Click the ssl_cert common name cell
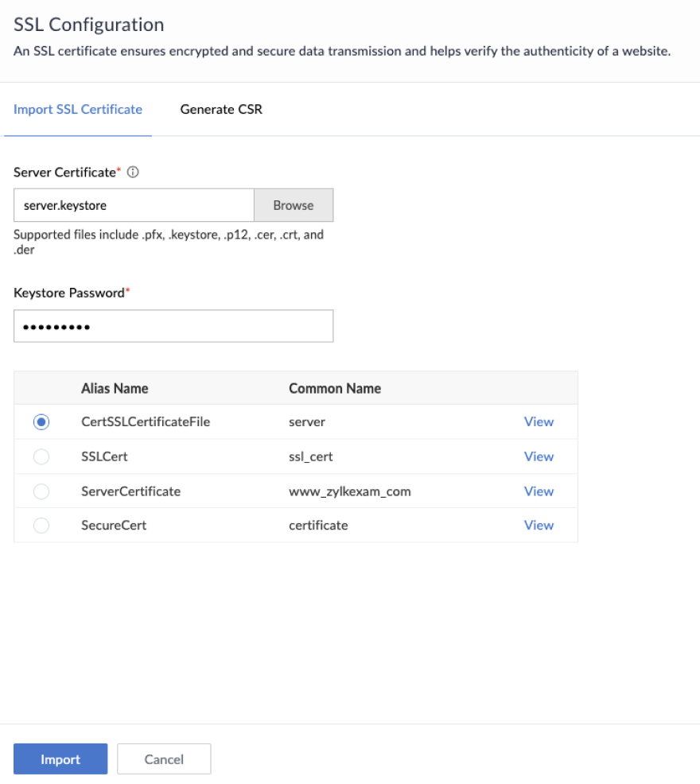700x784 pixels. (x=311, y=456)
